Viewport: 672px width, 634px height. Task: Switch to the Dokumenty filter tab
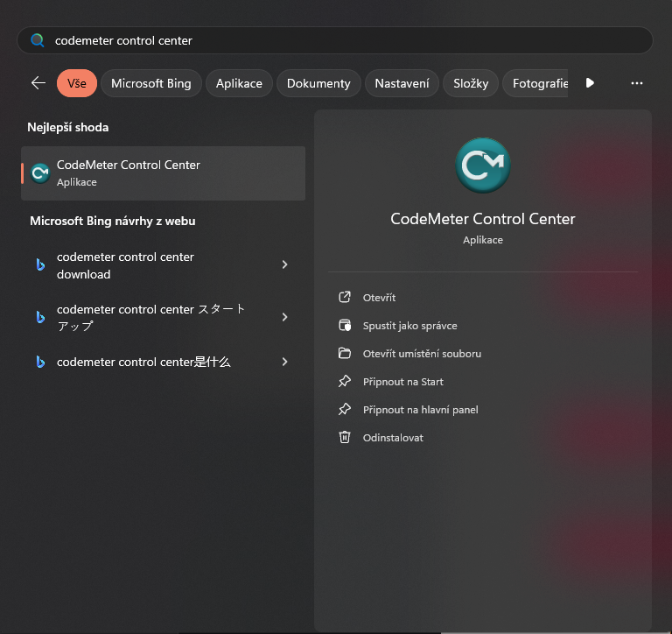tap(318, 83)
